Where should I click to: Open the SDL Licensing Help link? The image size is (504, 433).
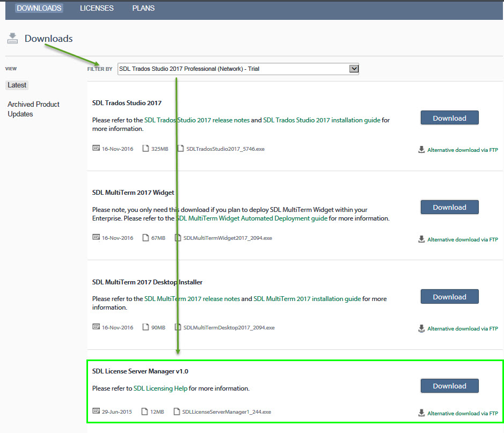(x=160, y=388)
